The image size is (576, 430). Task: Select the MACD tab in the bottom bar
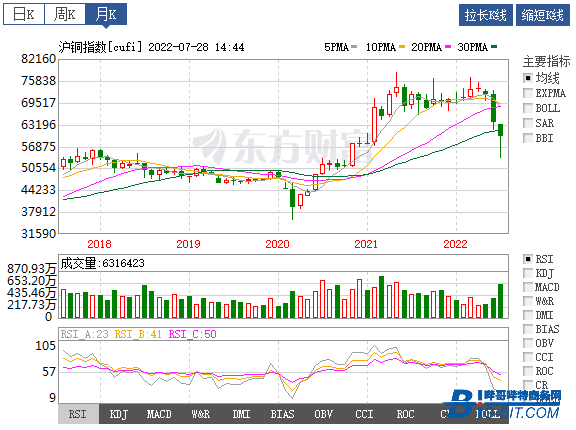pos(159,414)
